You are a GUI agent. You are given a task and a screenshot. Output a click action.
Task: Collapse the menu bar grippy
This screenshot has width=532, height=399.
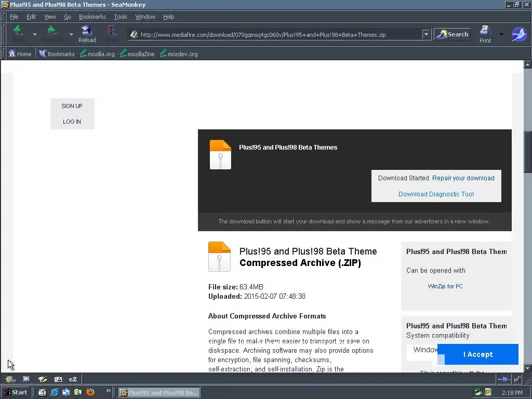(3, 17)
